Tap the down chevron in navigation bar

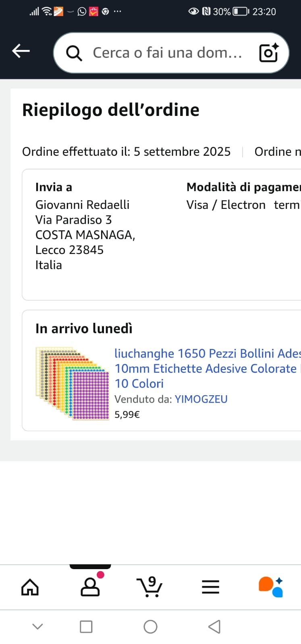pyautogui.click(x=37, y=626)
